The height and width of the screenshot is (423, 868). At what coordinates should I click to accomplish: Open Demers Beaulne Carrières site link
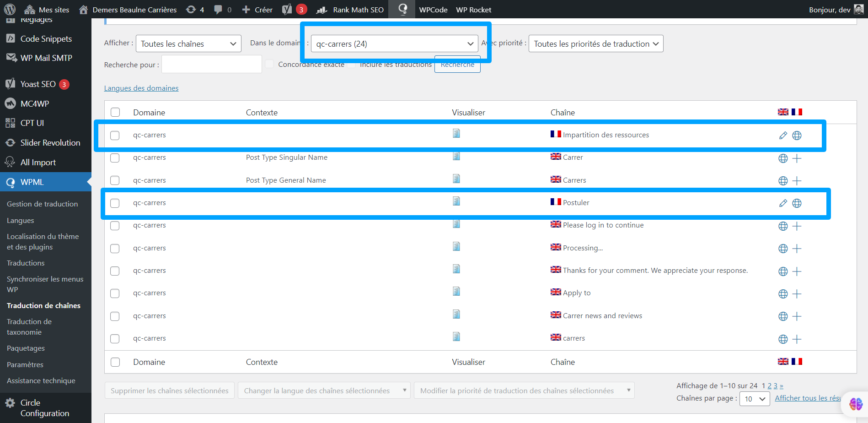128,10
